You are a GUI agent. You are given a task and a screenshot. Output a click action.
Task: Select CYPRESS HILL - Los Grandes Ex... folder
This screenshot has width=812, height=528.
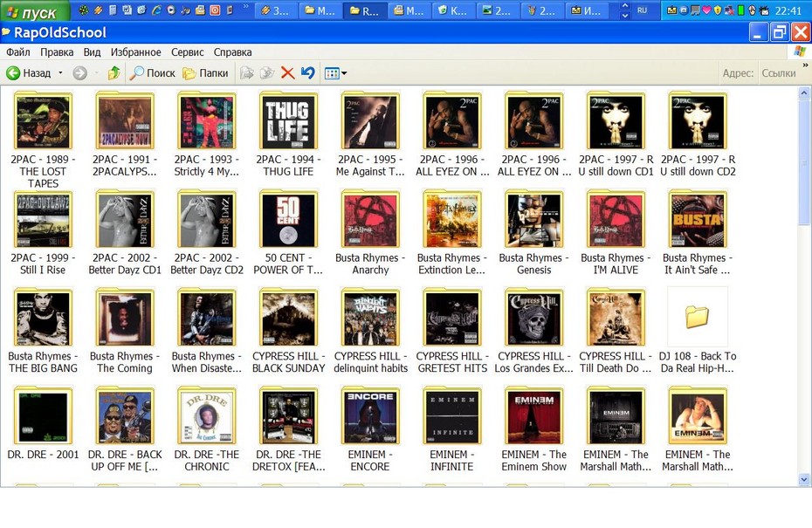pos(533,331)
